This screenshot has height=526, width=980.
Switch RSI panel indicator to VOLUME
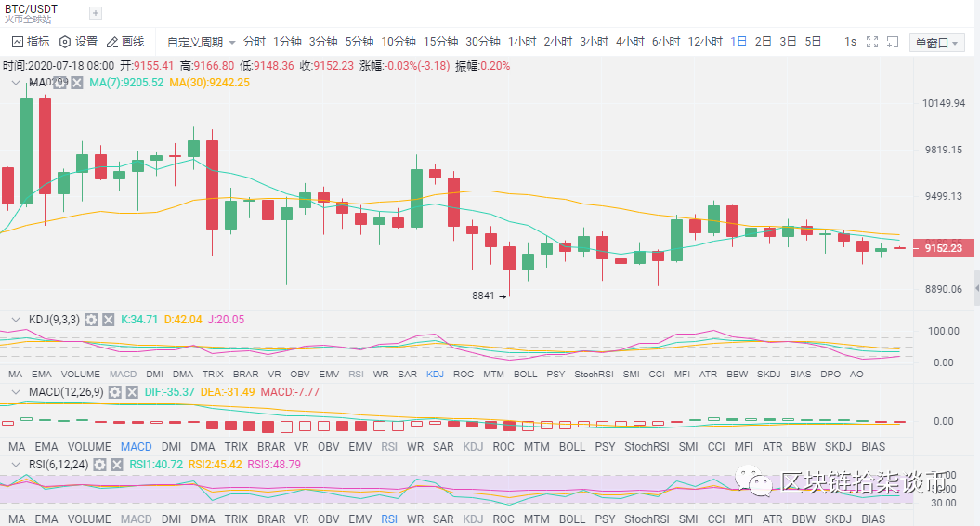click(89, 519)
